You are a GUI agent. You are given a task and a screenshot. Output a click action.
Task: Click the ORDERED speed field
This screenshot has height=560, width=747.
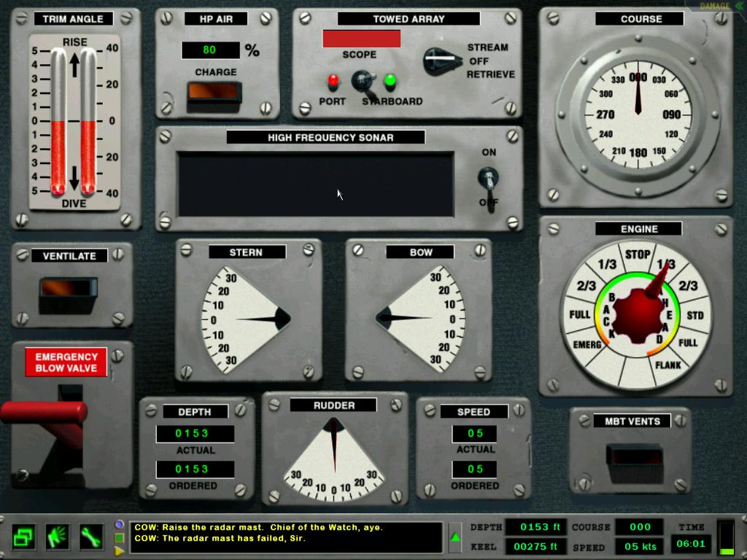click(x=474, y=469)
